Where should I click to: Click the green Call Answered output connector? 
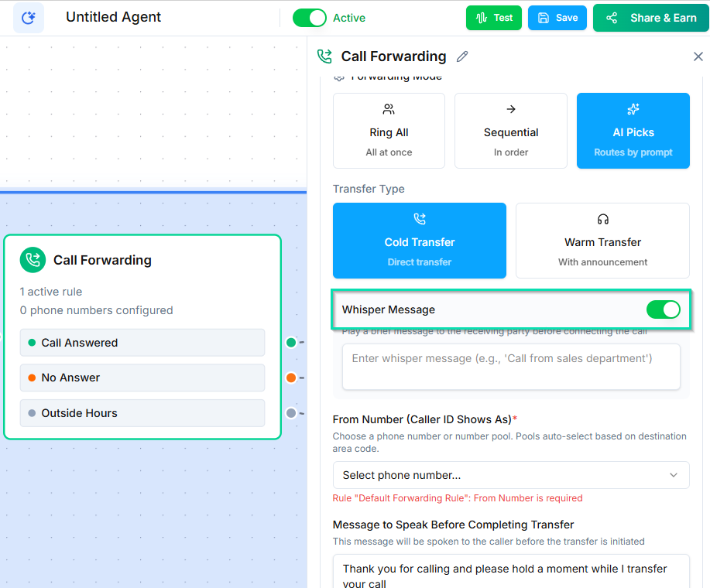(291, 342)
